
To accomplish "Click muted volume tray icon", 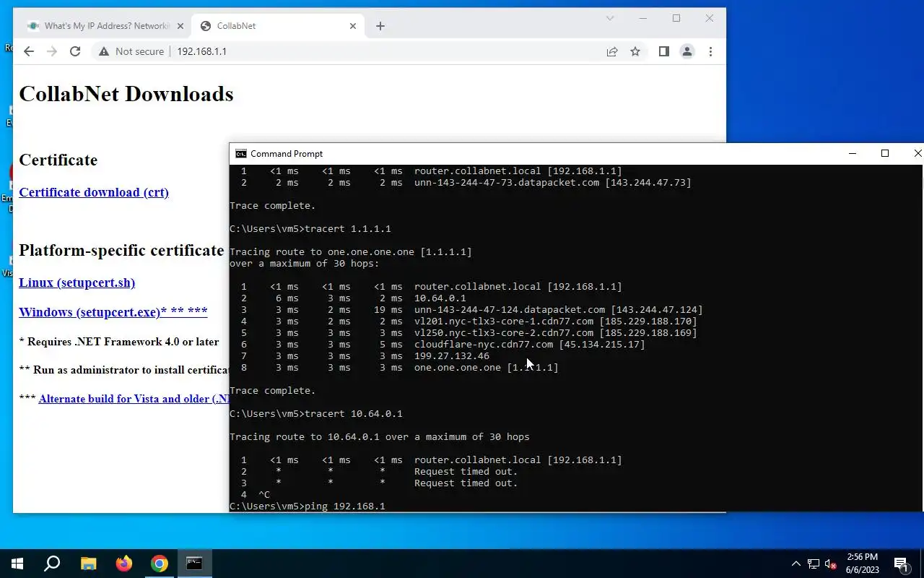I will click(831, 564).
